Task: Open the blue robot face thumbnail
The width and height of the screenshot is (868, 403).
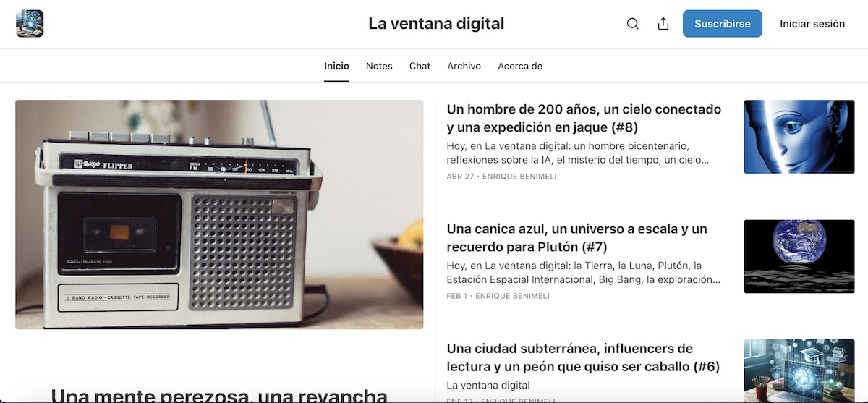Action: point(799,137)
